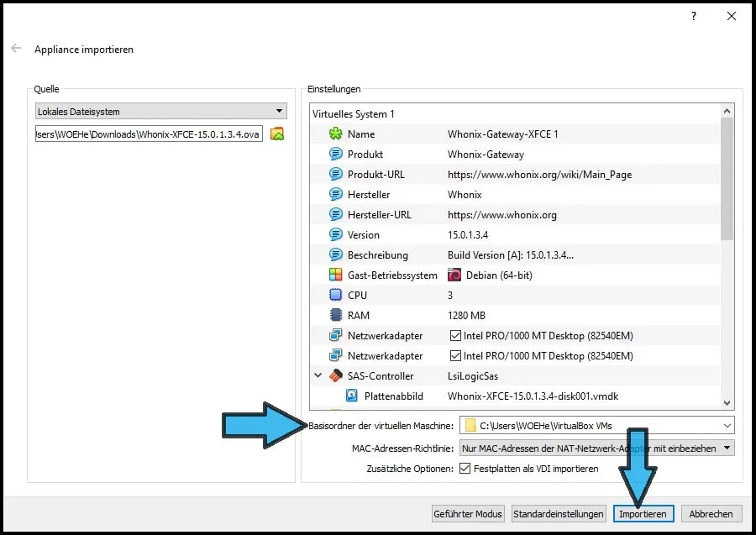This screenshot has width=756, height=535.
Task: Click the Hersteller value Whonix
Action: coord(465,195)
